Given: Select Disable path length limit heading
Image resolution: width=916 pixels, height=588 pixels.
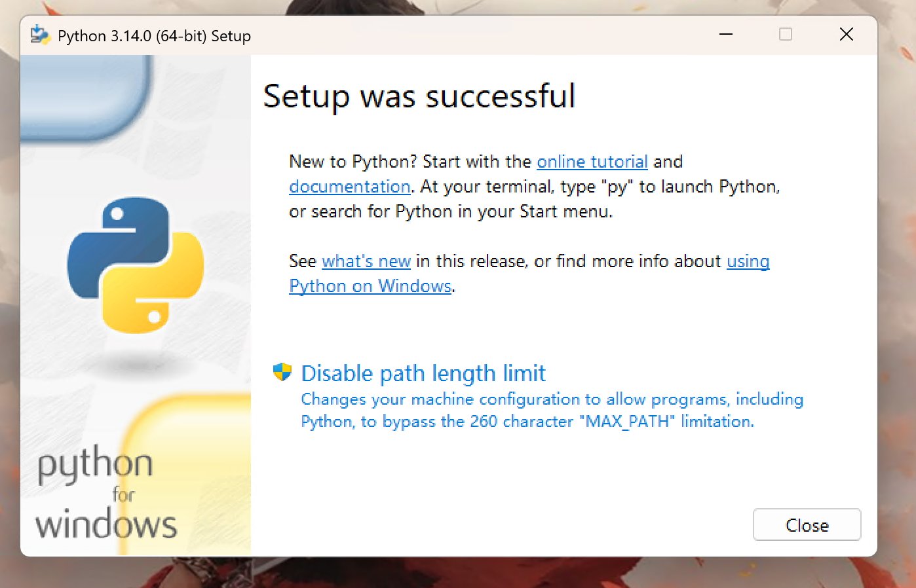Looking at the screenshot, I should [423, 373].
